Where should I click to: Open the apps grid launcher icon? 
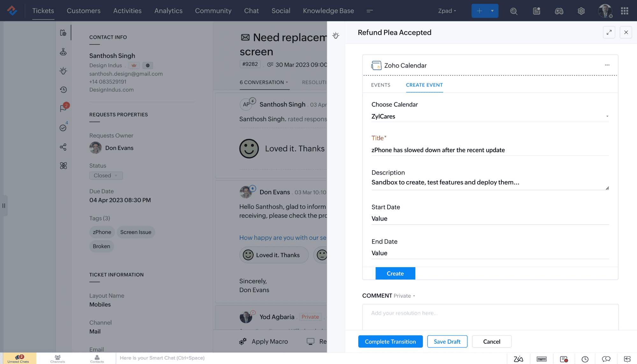(624, 11)
